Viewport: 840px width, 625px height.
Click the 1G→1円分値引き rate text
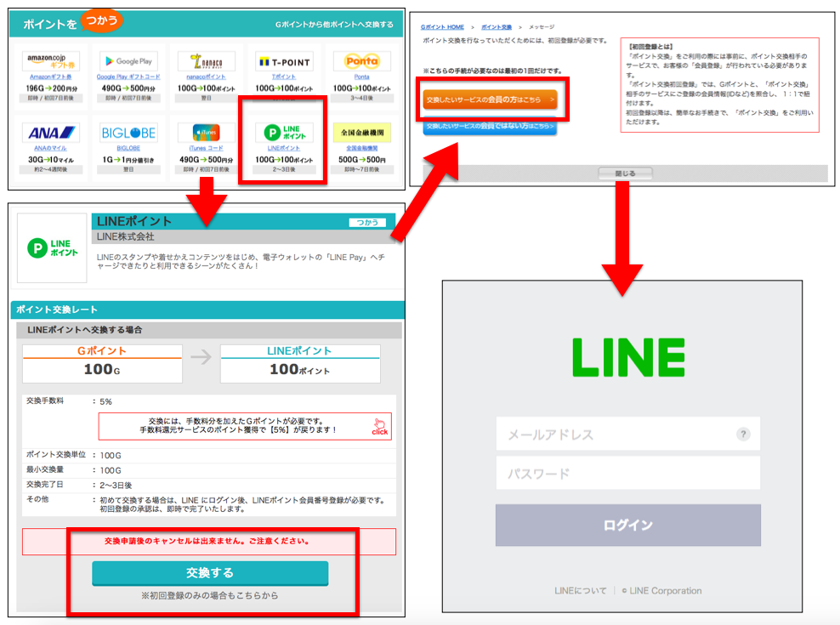tap(128, 159)
